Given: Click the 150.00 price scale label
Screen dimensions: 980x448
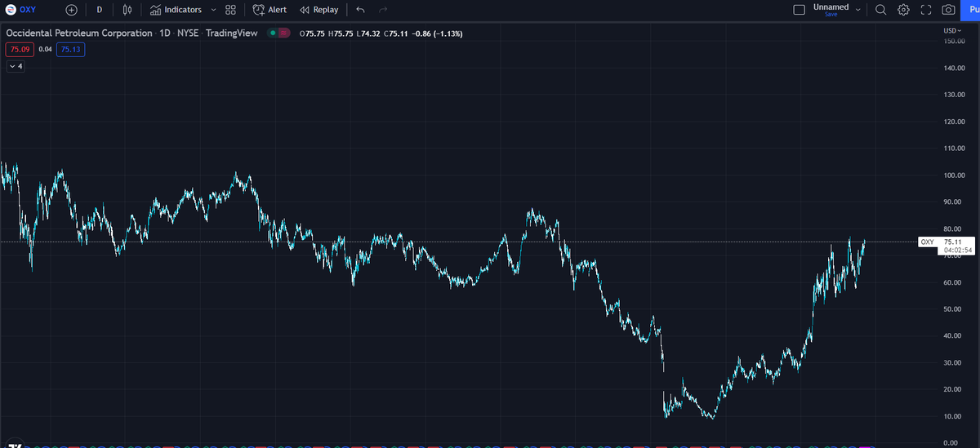Looking at the screenshot, I should pos(953,41).
